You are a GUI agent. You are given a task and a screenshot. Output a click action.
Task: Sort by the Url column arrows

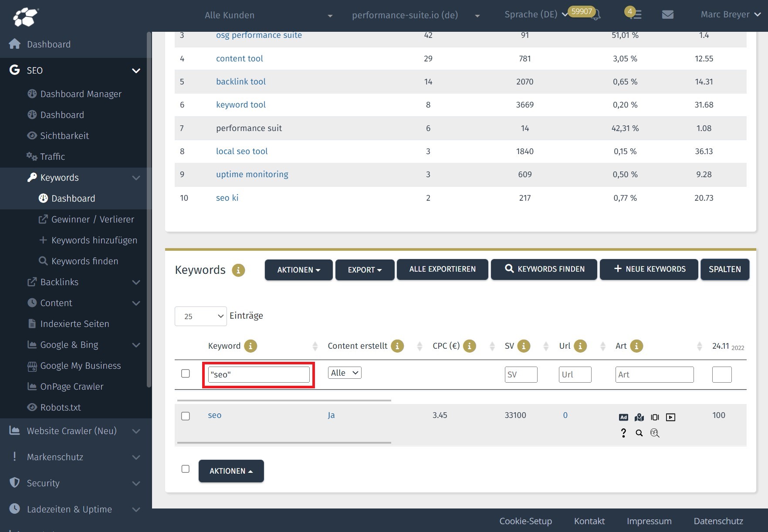[x=603, y=347]
